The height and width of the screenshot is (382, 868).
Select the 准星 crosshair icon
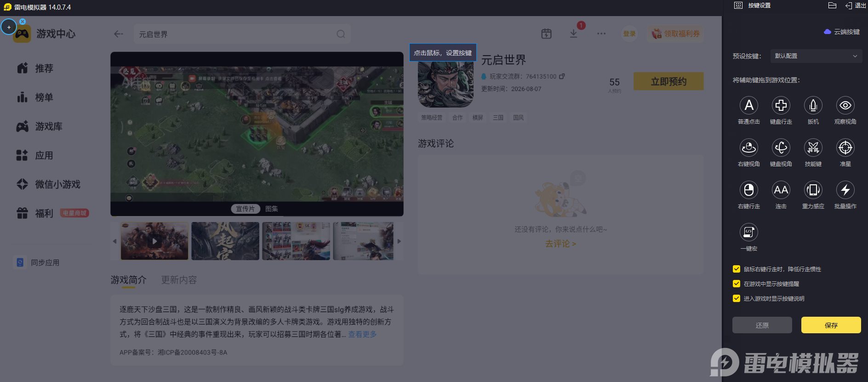(845, 148)
